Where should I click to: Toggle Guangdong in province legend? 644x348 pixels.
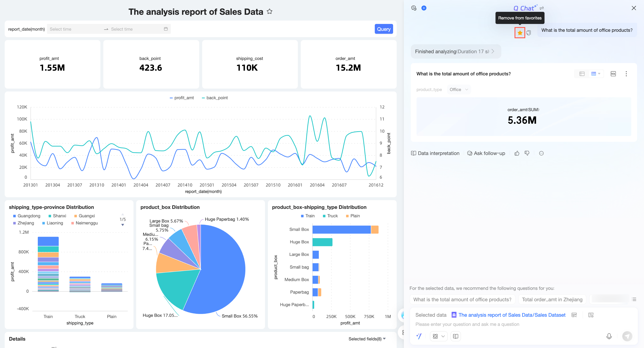point(27,216)
